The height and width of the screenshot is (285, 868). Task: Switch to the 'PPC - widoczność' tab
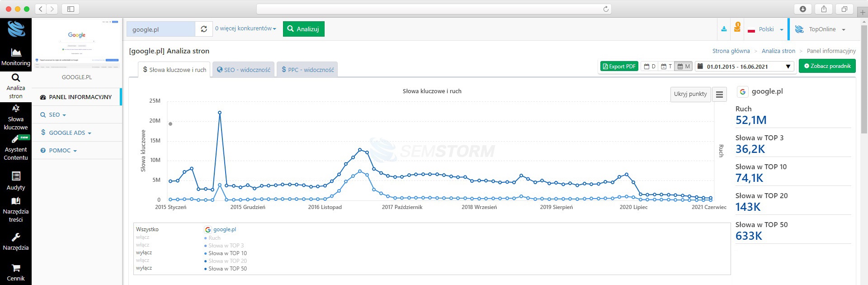307,70
